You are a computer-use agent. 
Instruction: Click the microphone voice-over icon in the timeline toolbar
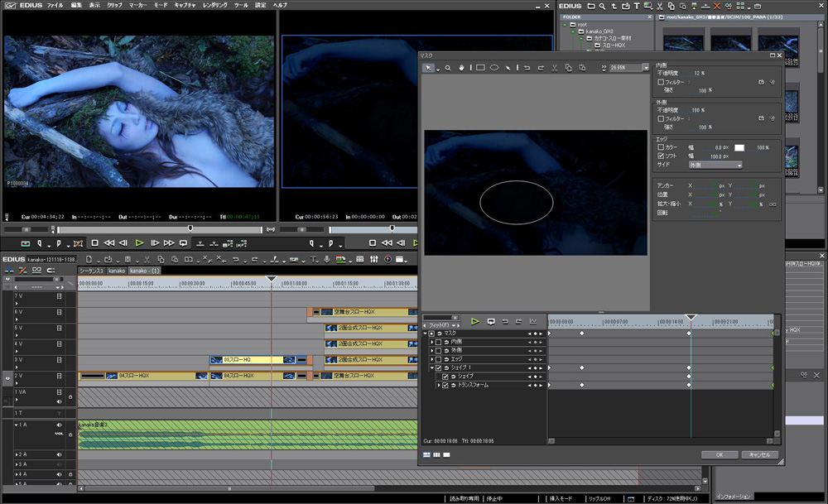pos(327,260)
